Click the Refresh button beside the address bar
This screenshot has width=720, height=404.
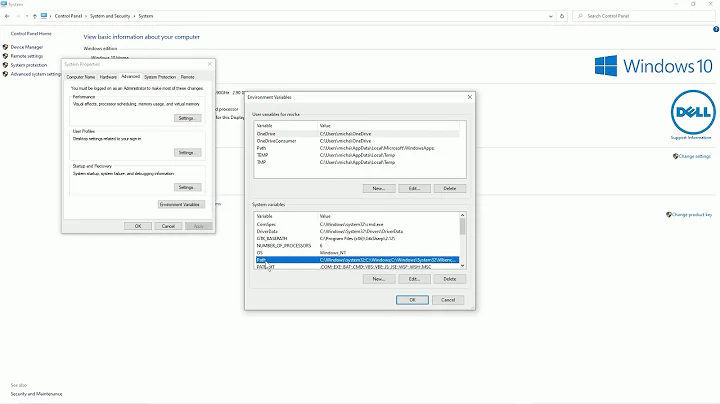562,16
